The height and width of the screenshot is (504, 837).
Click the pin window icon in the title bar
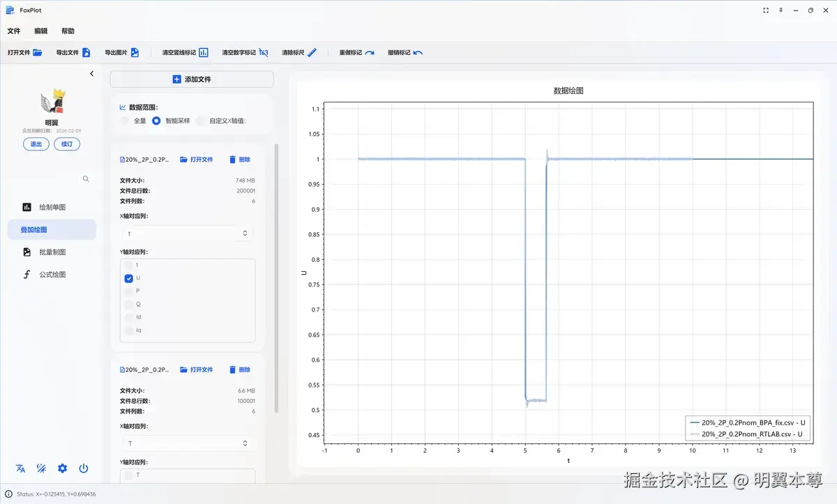click(781, 10)
